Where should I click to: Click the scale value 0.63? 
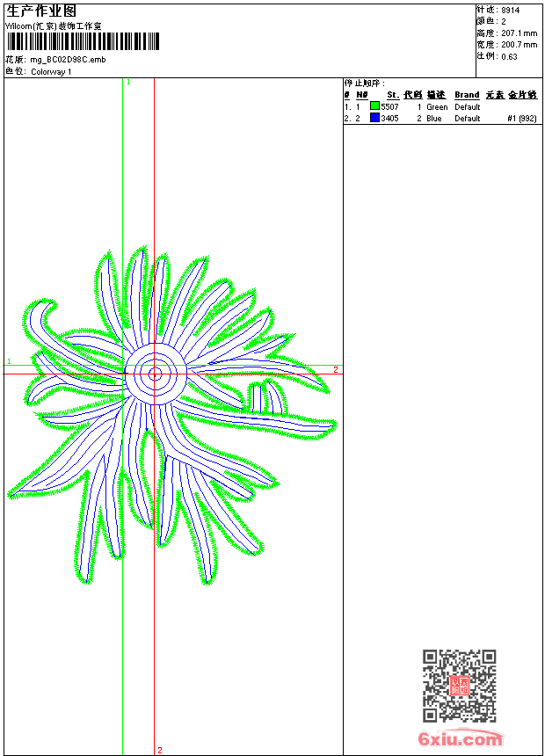tap(509, 55)
